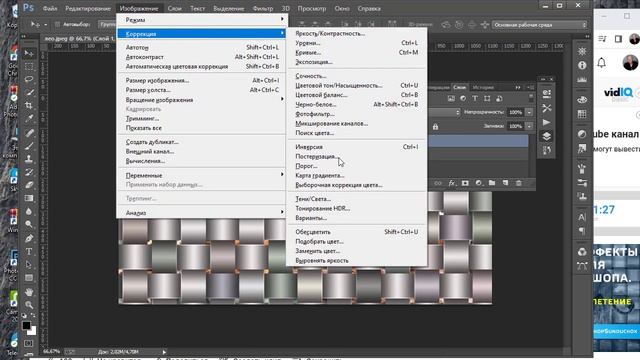This screenshot has height=360, width=640.
Task: Select the Hand tool
Action: (29, 292)
